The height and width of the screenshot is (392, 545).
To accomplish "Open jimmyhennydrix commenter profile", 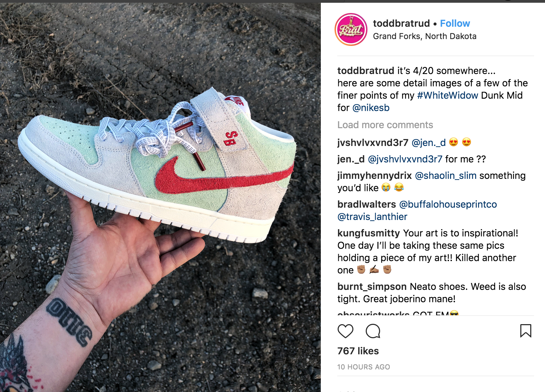I will 374,175.
